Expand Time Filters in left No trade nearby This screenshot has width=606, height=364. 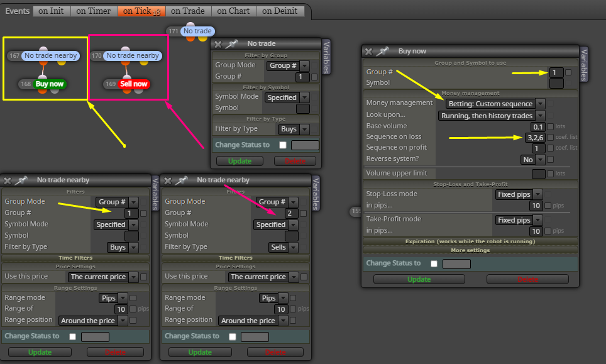tap(75, 258)
